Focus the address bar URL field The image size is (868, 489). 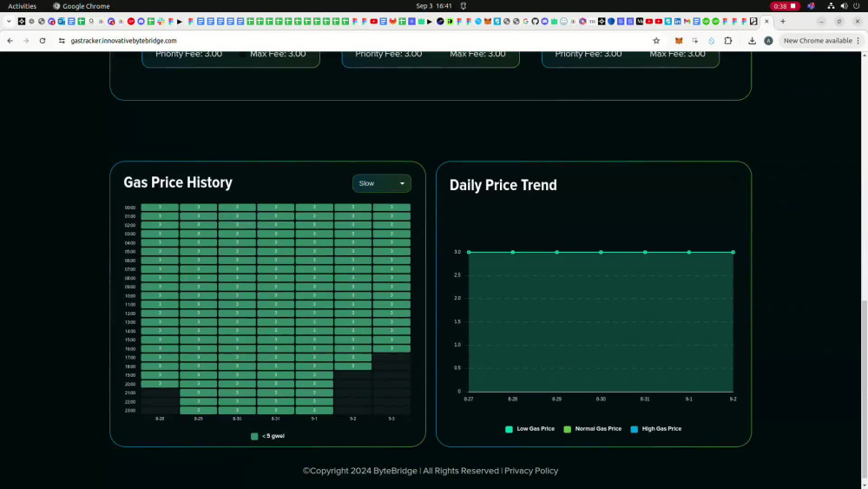tap(354, 41)
